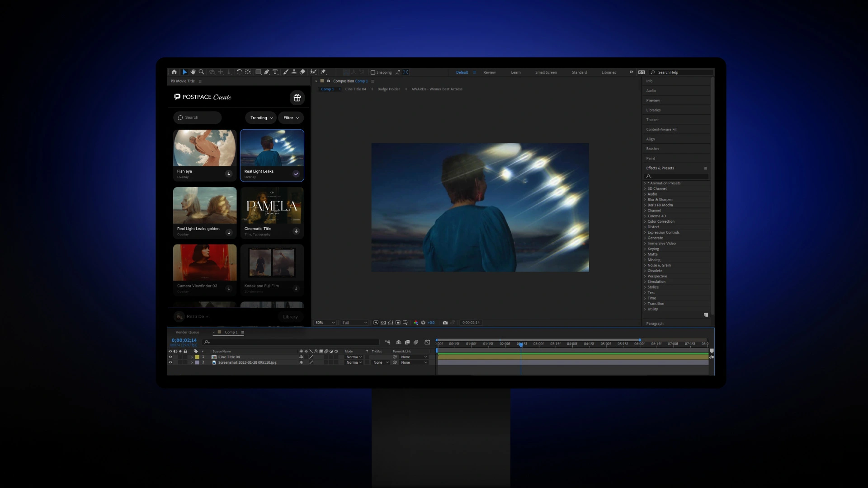Select the Cinematic Title PAMELA thumbnail
868x488 pixels.
pos(272,206)
